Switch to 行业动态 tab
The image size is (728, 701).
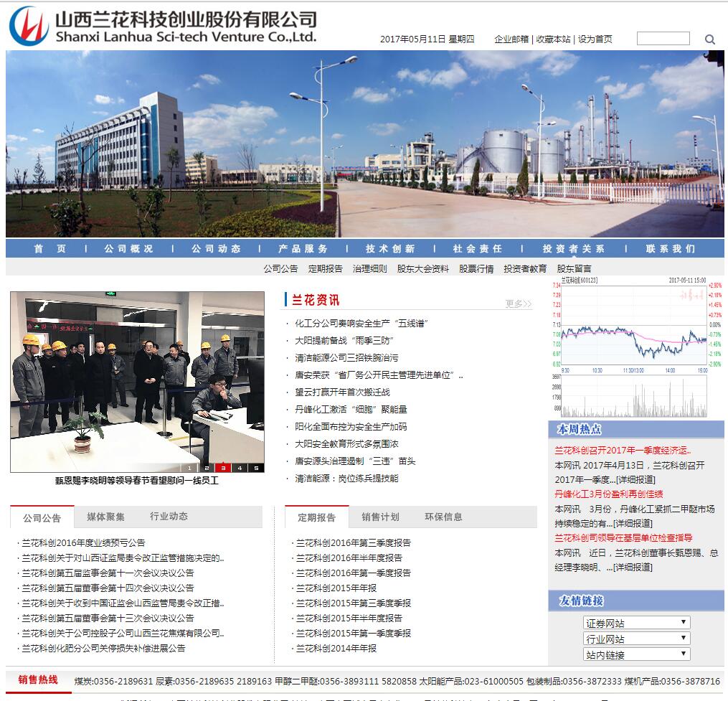(169, 516)
